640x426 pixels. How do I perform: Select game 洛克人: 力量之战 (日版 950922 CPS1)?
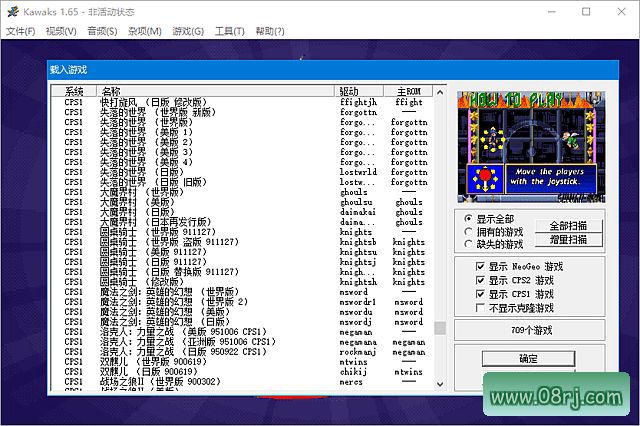tap(242, 352)
